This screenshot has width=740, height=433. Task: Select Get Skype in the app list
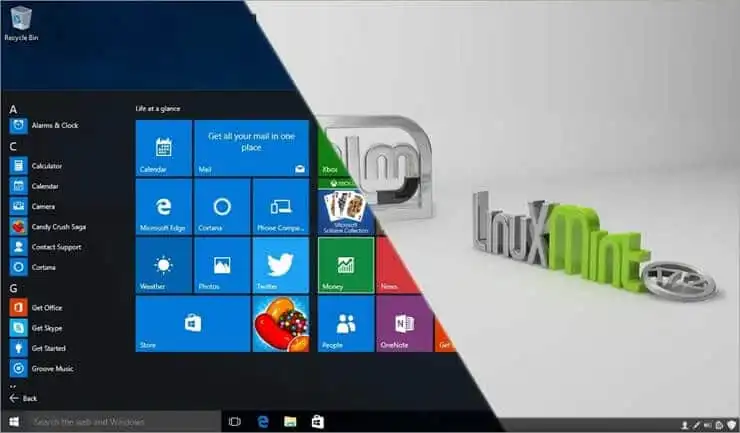[x=36, y=328]
